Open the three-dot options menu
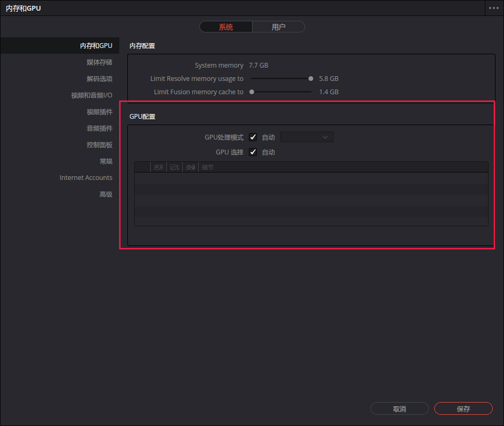Screen dimensions: 504x426 point(494,9)
